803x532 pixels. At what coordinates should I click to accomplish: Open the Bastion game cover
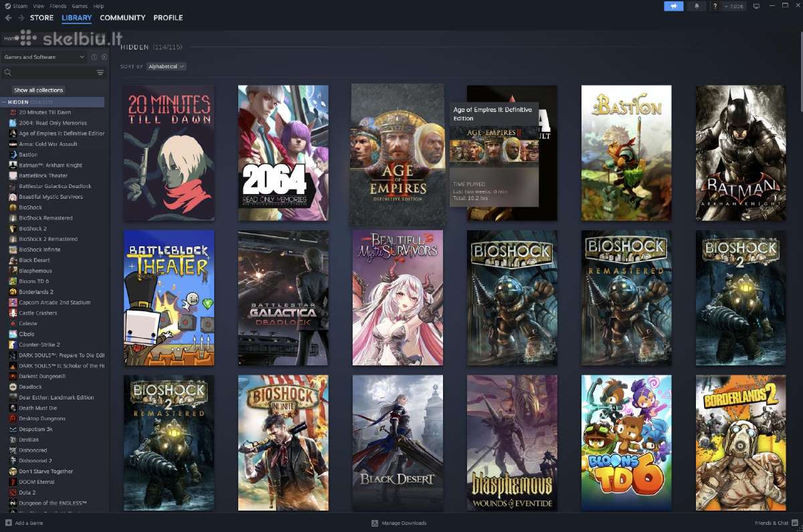[x=626, y=153]
